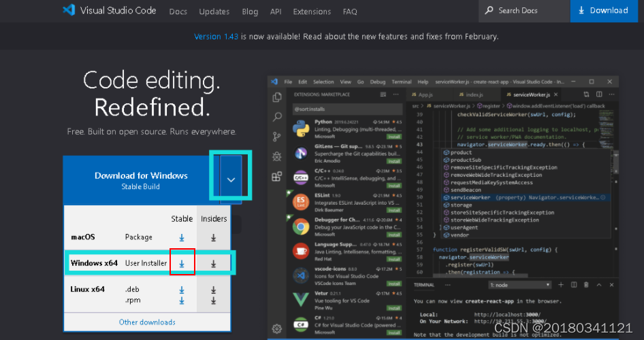Viewport: 644px width, 340px height.
Task: Click the blue Download button in the header
Action: point(604,11)
